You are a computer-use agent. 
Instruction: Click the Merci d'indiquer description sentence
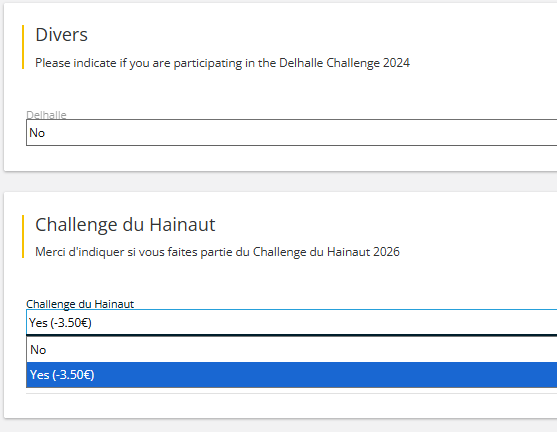(x=217, y=252)
